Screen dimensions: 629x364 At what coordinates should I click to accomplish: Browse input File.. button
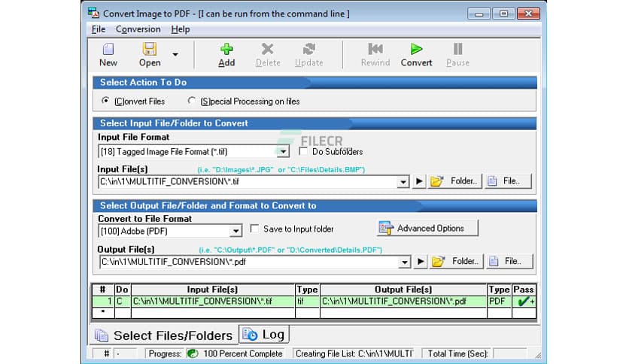click(508, 181)
